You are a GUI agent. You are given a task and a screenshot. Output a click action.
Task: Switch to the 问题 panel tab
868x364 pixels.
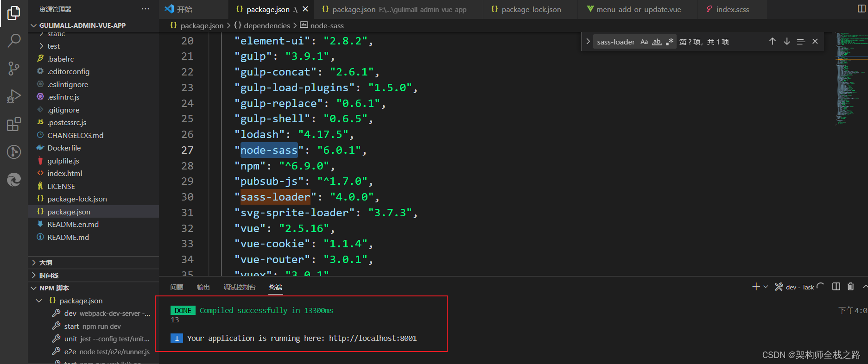177,287
